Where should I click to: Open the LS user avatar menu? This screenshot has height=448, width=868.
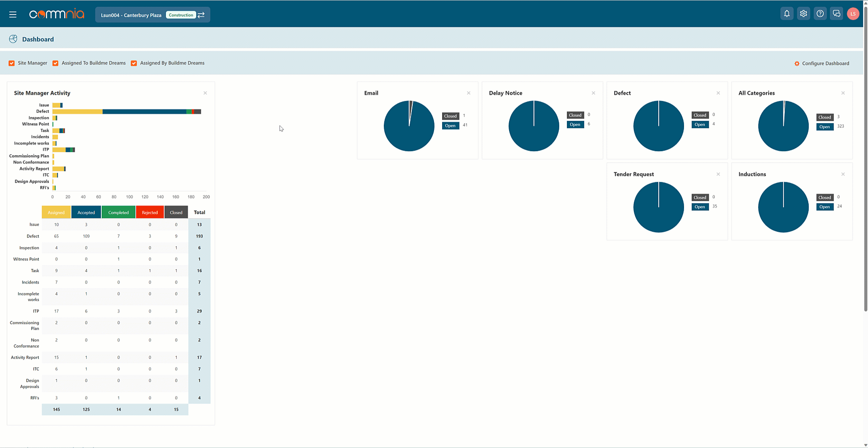coord(853,14)
